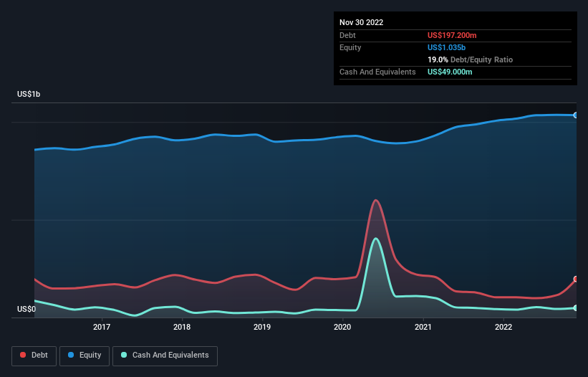Click the Nov 30 2022 tooltip date

[361, 22]
